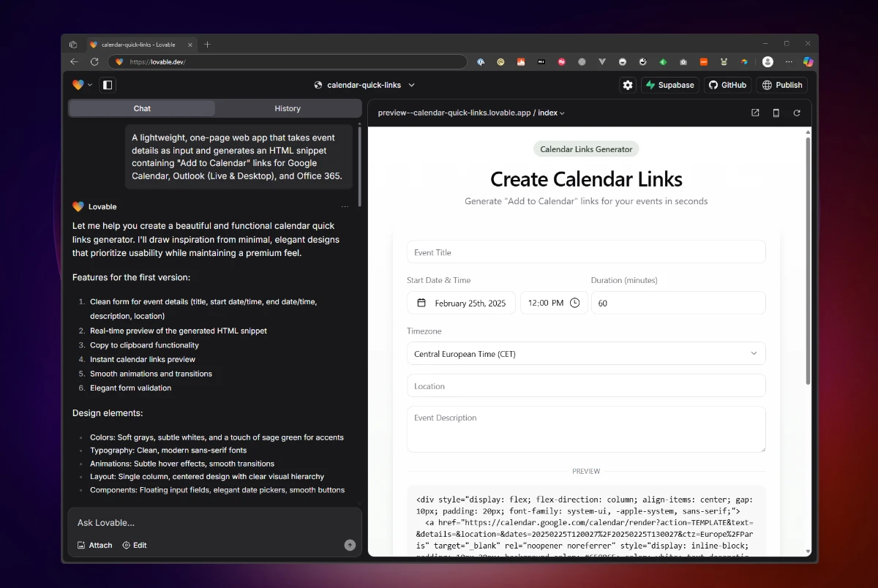Switch to the Chat tab

142,108
